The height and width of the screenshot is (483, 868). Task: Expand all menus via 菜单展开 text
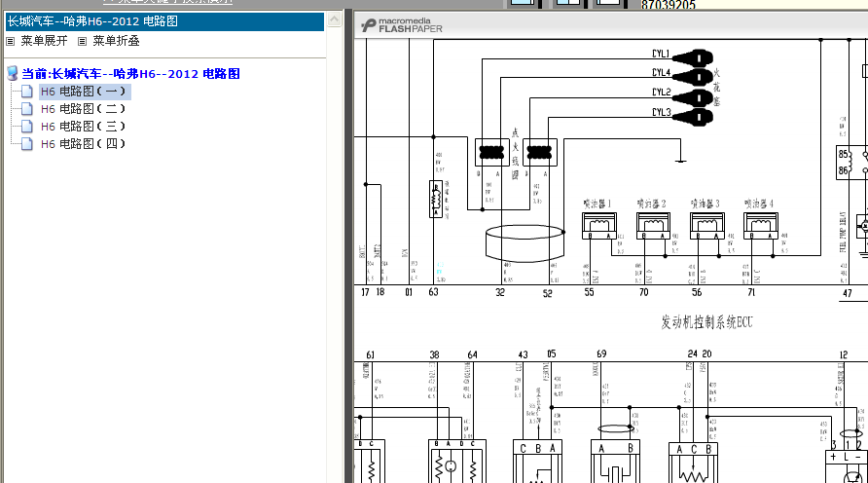point(45,41)
